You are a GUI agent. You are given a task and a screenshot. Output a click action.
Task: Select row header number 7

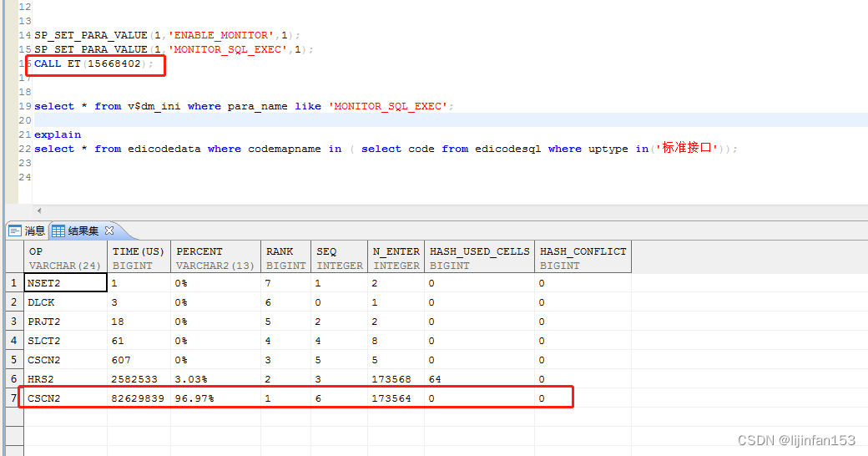coord(14,398)
